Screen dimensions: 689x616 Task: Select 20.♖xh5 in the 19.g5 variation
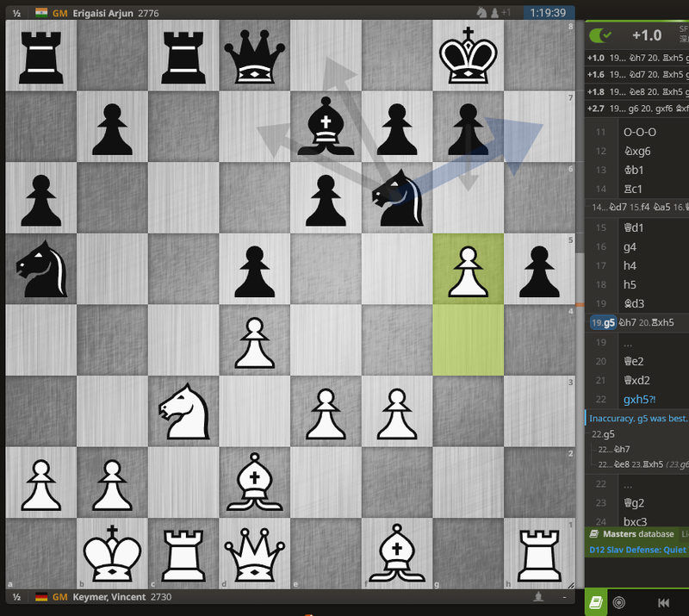pyautogui.click(x=656, y=323)
